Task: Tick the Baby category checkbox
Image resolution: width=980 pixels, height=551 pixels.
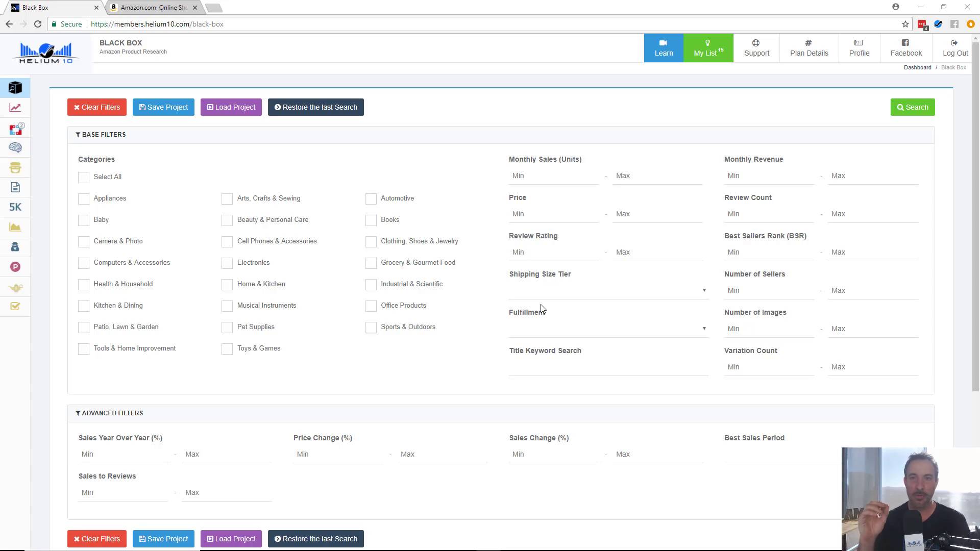Action: pos(84,220)
